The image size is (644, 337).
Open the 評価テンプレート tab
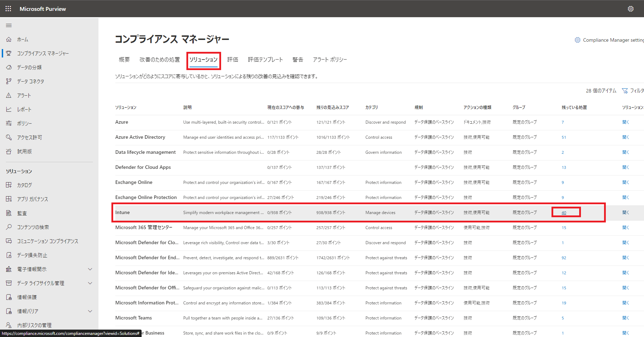(x=265, y=60)
